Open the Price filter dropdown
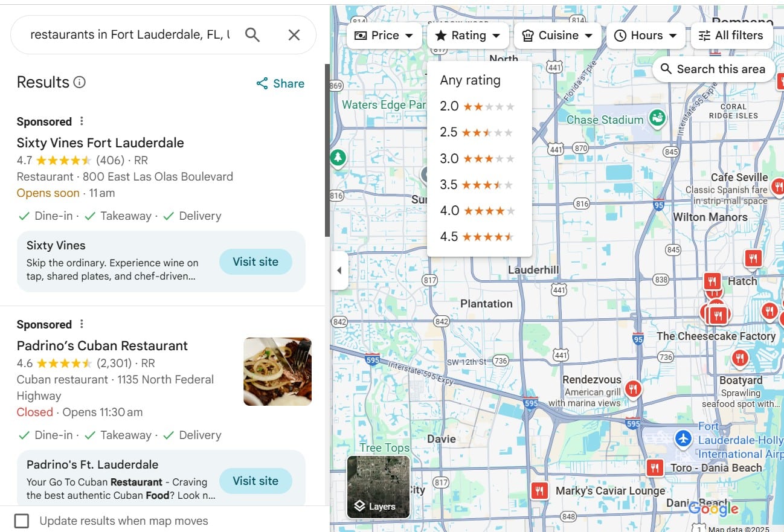Screen dimensions: 784x532 point(385,36)
